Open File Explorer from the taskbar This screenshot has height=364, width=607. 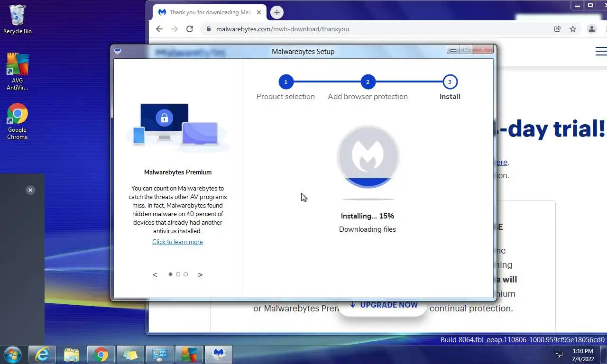pos(72,355)
